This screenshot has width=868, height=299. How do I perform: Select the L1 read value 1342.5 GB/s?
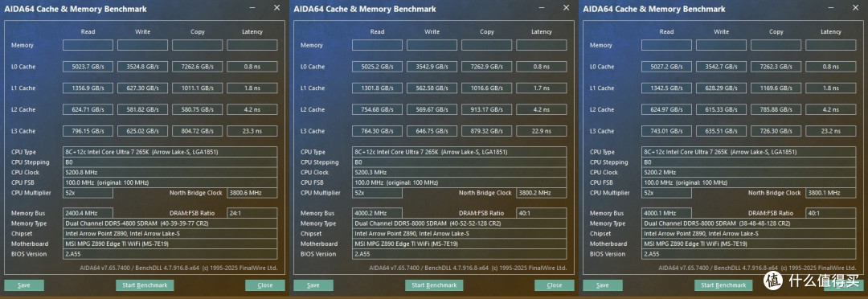(x=666, y=88)
